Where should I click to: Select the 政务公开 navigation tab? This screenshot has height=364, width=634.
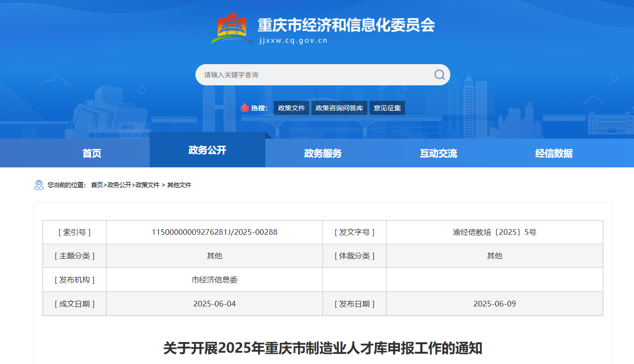click(x=207, y=150)
